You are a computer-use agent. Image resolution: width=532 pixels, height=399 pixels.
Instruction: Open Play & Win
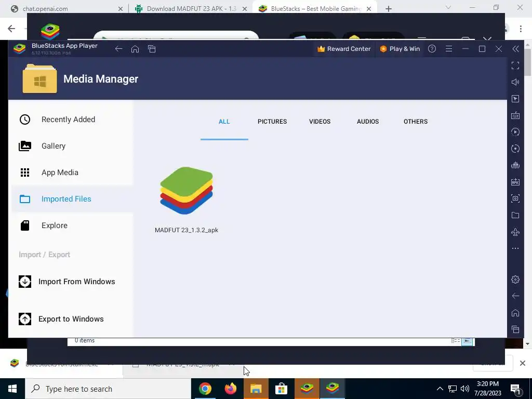coord(400,49)
